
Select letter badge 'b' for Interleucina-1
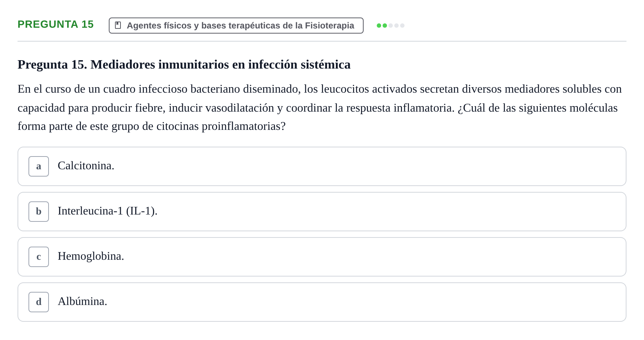tap(39, 212)
